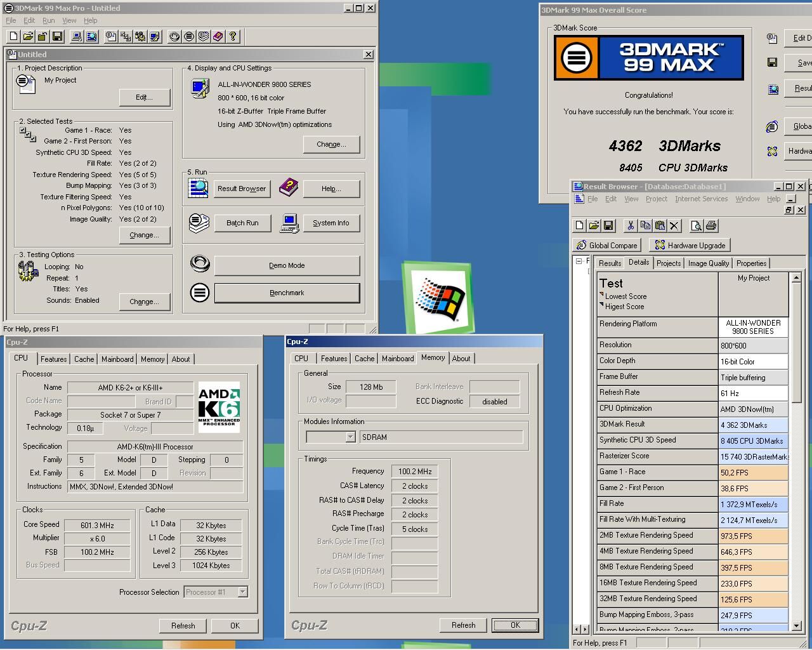Open Result Browser icon in 3DMark toolbar

[91, 37]
